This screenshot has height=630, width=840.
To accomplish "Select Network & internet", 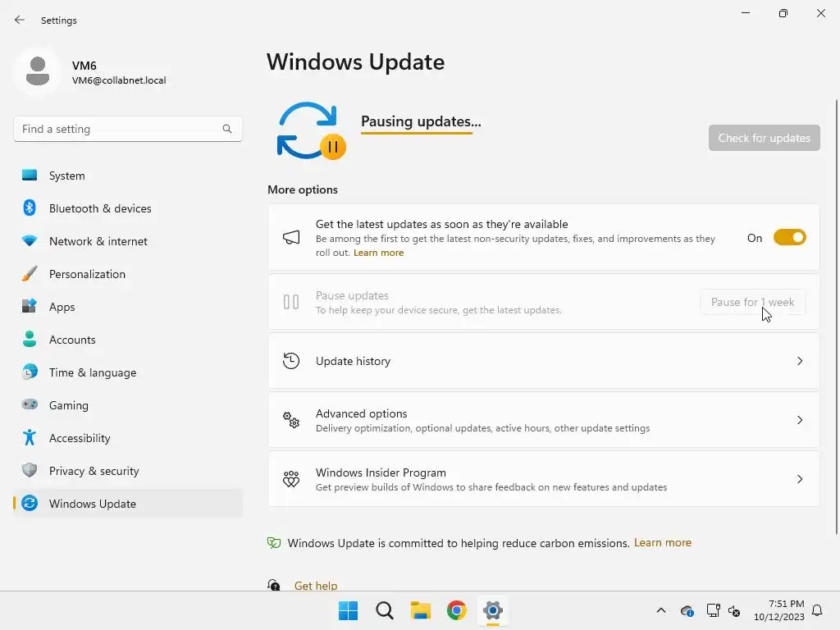I will coord(127,241).
